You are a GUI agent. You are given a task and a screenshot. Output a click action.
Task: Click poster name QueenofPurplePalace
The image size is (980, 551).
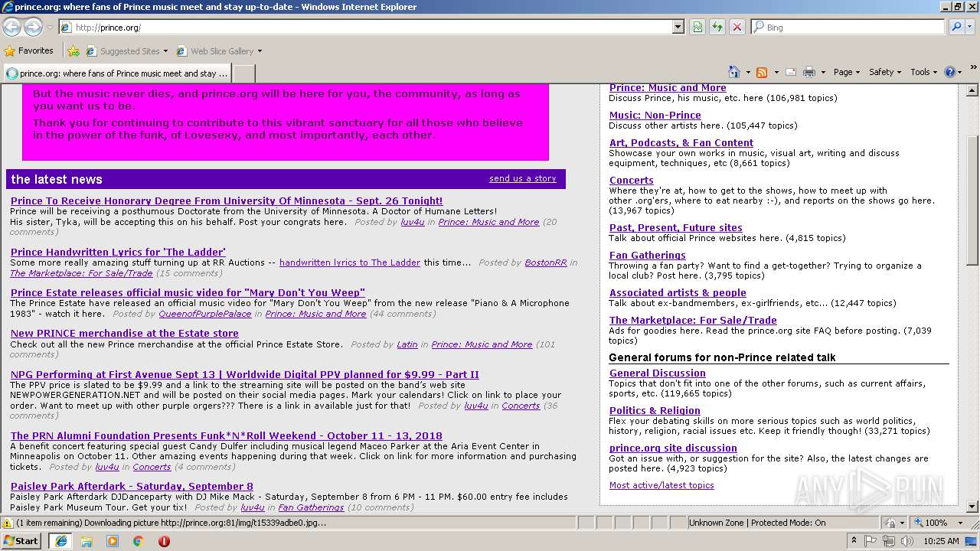pyautogui.click(x=205, y=314)
